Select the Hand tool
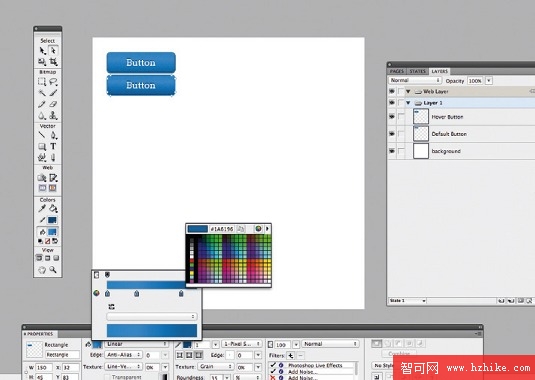Viewport: 535px width, 380px height. click(42, 270)
